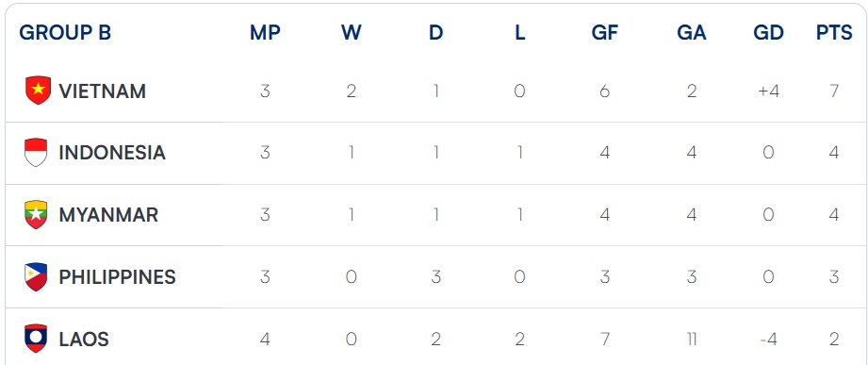
Task: Click the Philippines flag shield icon
Action: (x=36, y=277)
